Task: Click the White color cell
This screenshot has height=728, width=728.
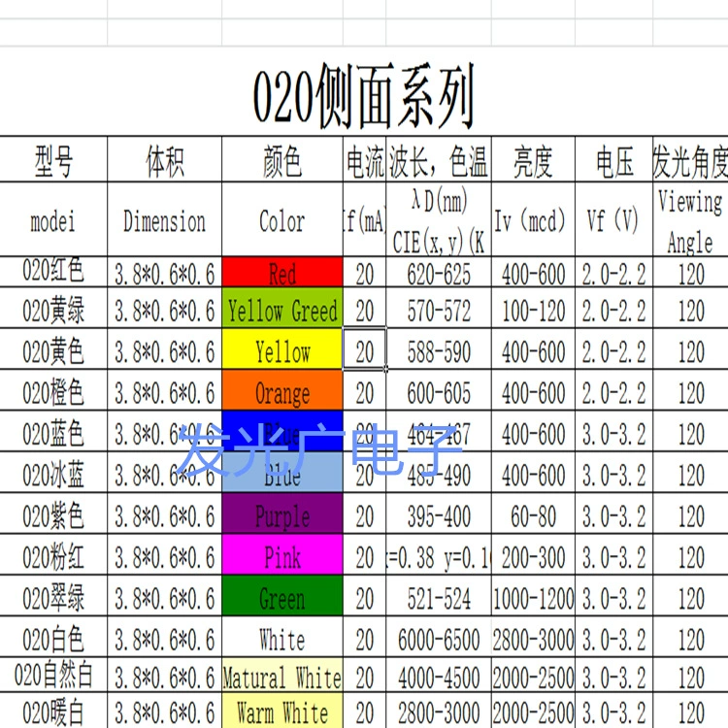Action: point(282,637)
